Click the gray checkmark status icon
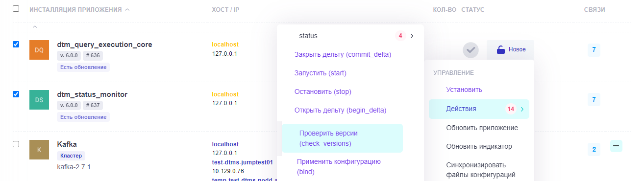 point(471,50)
